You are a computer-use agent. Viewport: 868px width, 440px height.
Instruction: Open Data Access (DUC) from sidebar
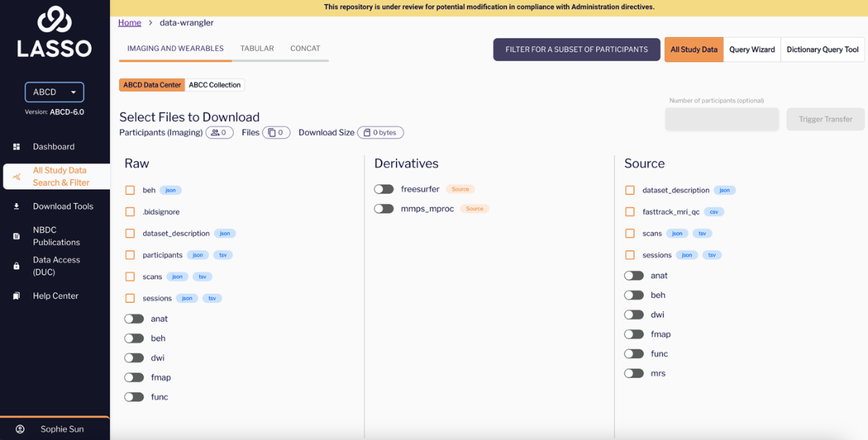[55, 266]
